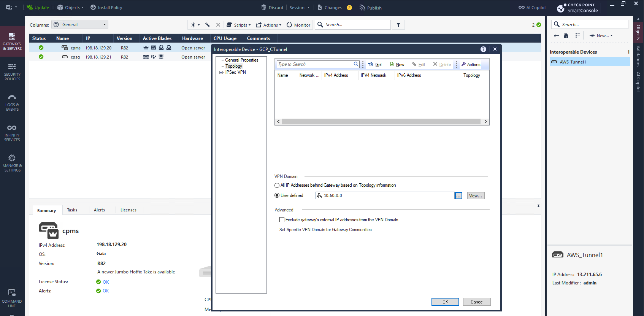Click the topology table horizontal scrollbar
Viewport: 644px width, 316px height.
click(381, 122)
